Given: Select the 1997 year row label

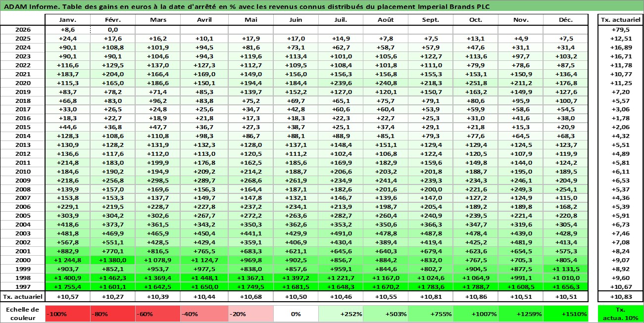Looking at the screenshot, I should pos(23,287).
